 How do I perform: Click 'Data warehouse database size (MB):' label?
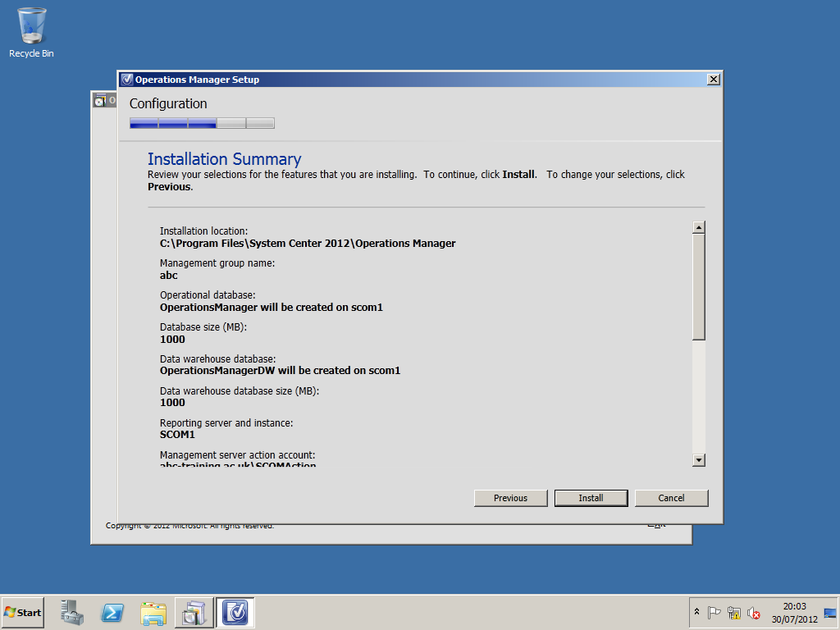(x=240, y=391)
